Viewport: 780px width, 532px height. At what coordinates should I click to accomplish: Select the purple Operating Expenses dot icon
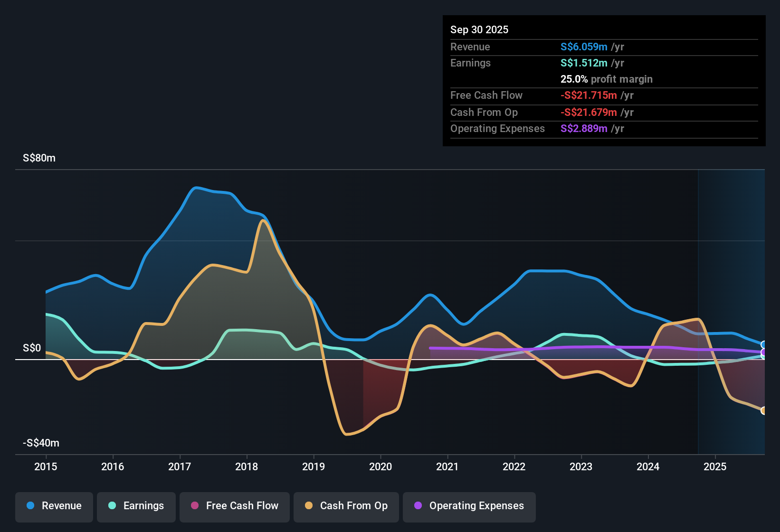click(418, 506)
